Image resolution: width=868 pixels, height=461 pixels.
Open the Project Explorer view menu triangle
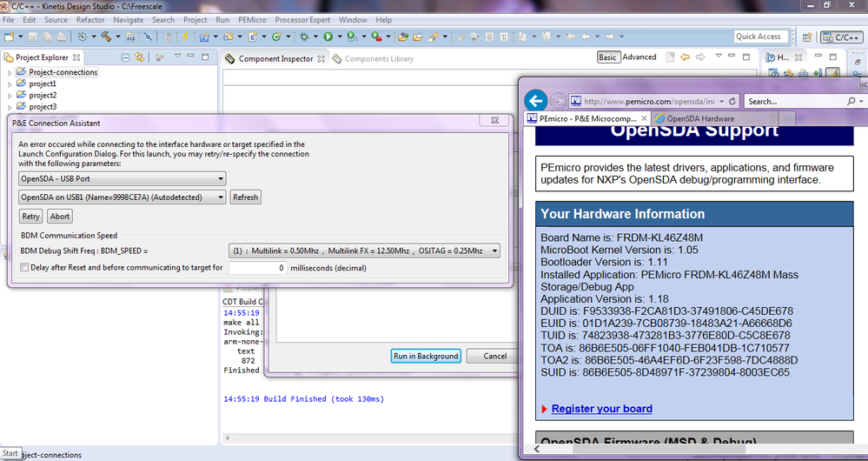click(178, 57)
